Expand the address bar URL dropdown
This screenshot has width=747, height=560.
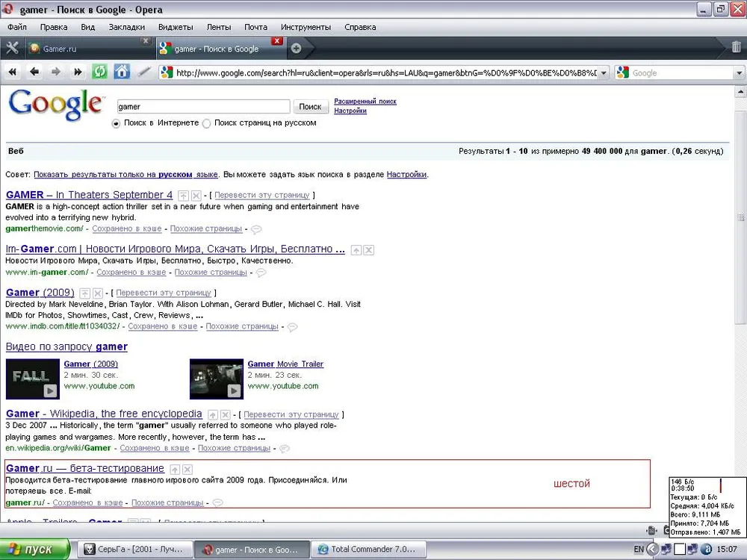click(603, 73)
